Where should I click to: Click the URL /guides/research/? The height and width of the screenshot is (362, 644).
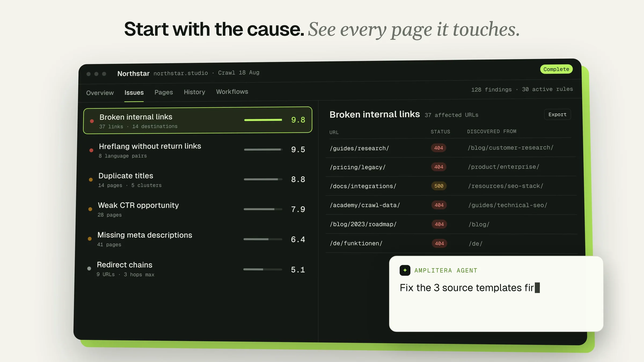coord(359,148)
